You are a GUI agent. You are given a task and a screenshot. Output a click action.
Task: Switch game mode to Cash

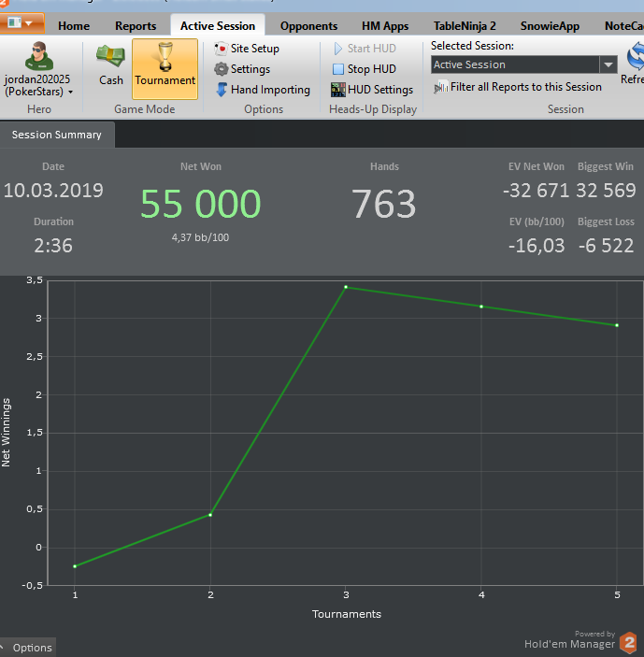coord(110,64)
